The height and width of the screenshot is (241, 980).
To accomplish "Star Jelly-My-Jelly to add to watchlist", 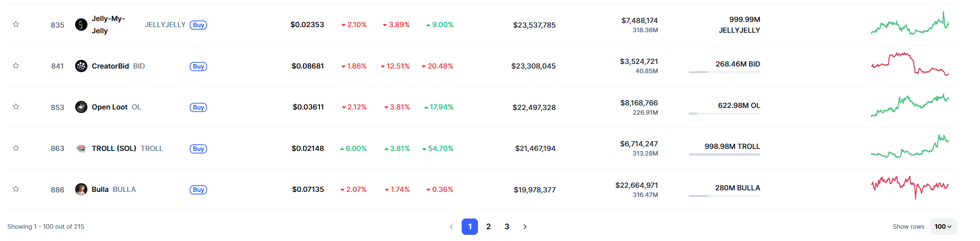I will pos(16,24).
